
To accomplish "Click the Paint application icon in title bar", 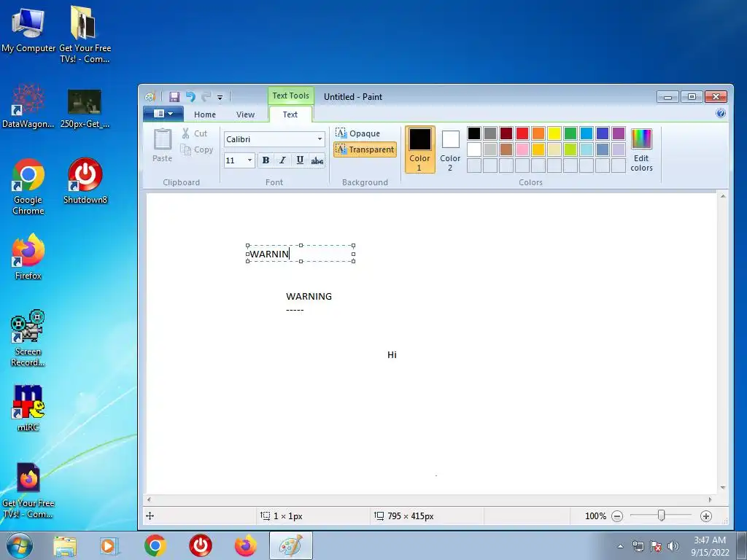I will (x=150, y=97).
